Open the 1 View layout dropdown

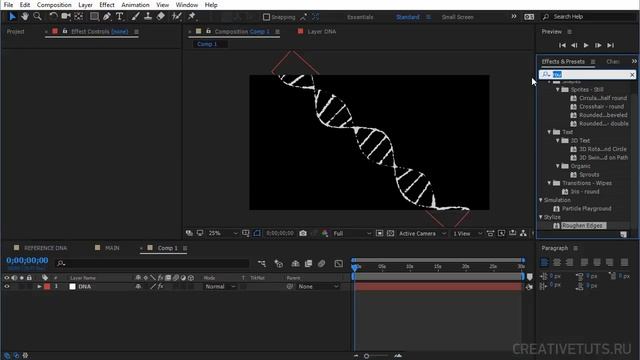tap(467, 233)
